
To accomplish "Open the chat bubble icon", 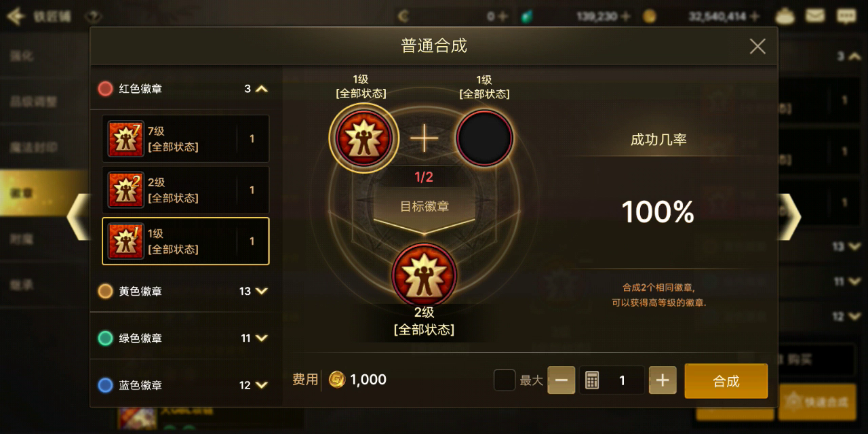I will pos(846,16).
